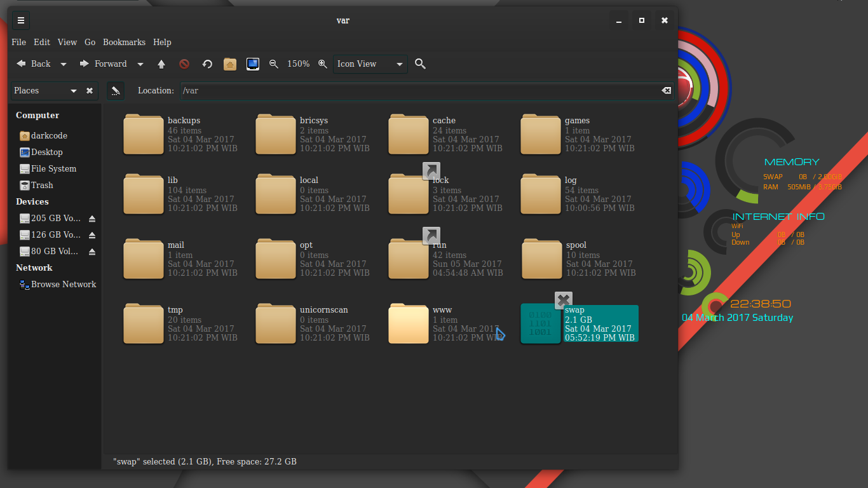The width and height of the screenshot is (868, 488).
Task: Open the View menu
Action: click(67, 42)
